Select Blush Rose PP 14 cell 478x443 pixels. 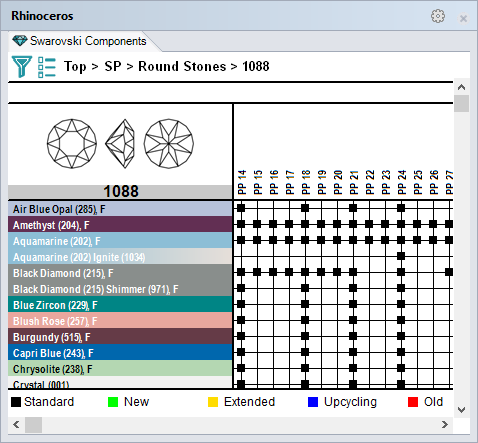coord(241,320)
